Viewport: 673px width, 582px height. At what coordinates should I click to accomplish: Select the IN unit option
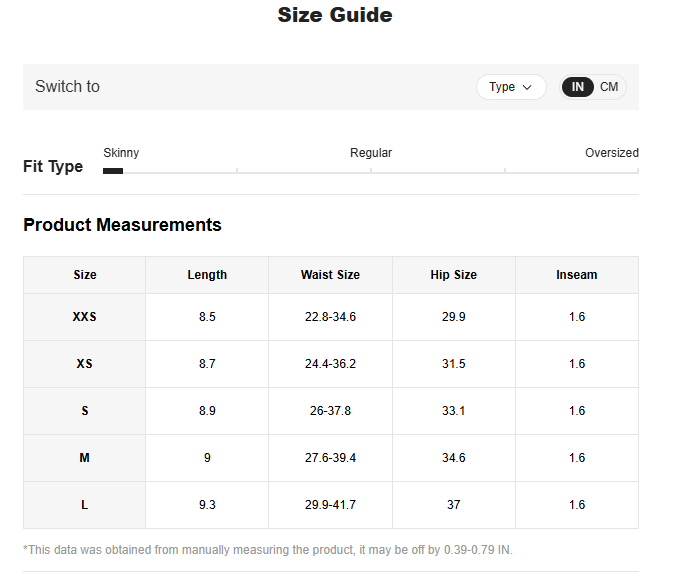[x=578, y=87]
